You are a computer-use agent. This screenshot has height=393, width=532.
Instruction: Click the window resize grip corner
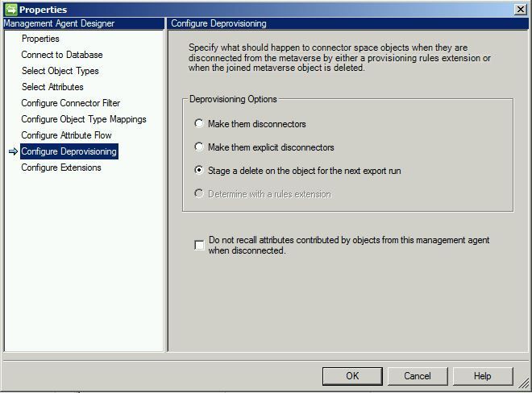(523, 385)
